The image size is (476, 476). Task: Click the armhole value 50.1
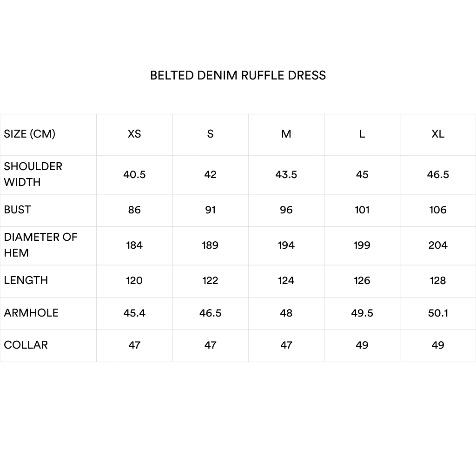click(x=438, y=313)
